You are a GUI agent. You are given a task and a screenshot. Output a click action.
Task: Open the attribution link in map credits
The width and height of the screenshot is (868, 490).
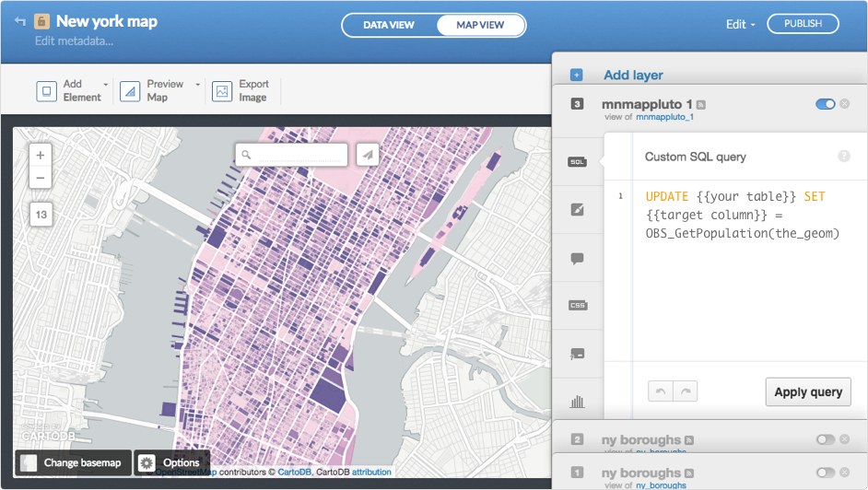371,472
